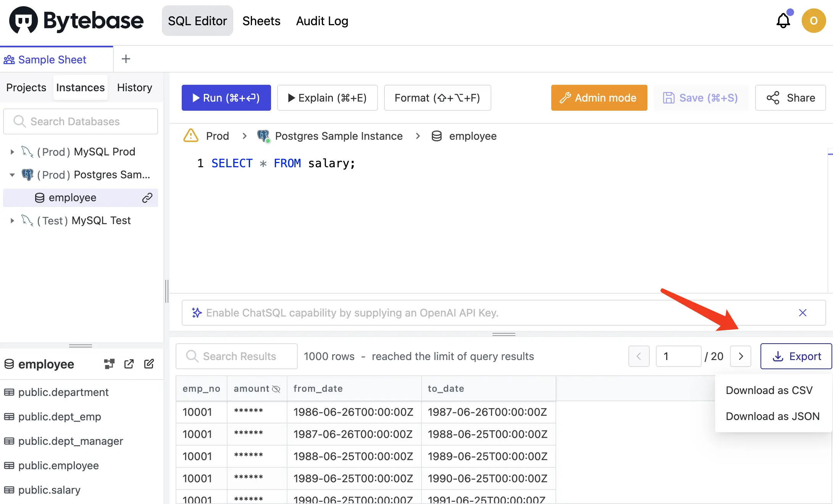Choose Download as CSV
Viewport: 833px width, 504px height.
(769, 390)
